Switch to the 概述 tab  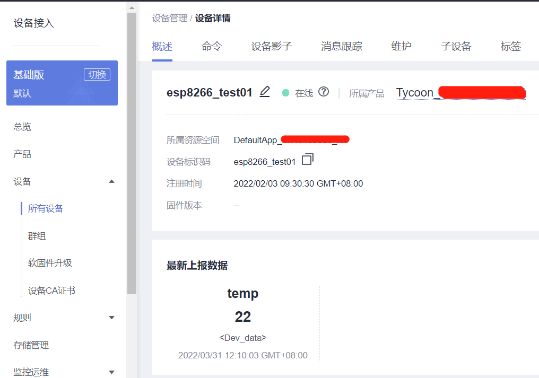pos(162,46)
